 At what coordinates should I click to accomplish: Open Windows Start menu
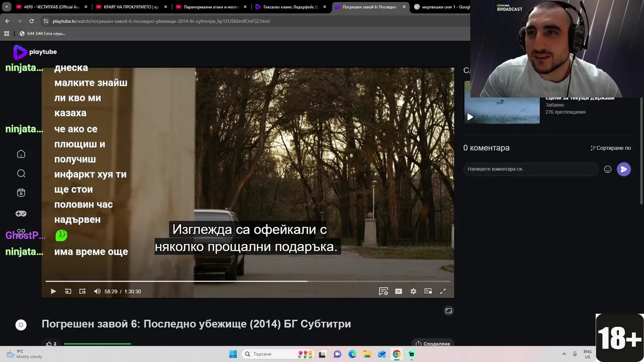(x=233, y=354)
